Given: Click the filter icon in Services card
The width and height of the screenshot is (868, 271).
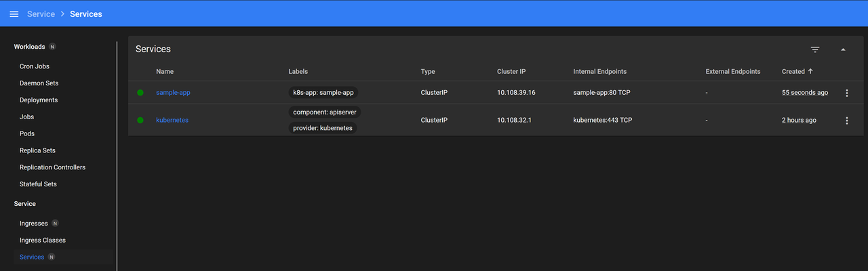Looking at the screenshot, I should 815,49.
